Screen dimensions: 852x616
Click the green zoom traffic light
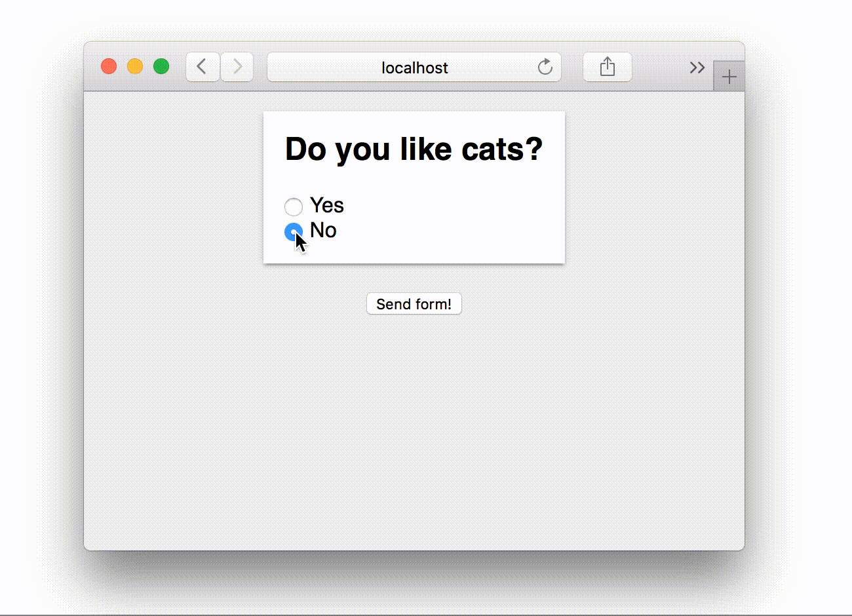[x=161, y=66]
